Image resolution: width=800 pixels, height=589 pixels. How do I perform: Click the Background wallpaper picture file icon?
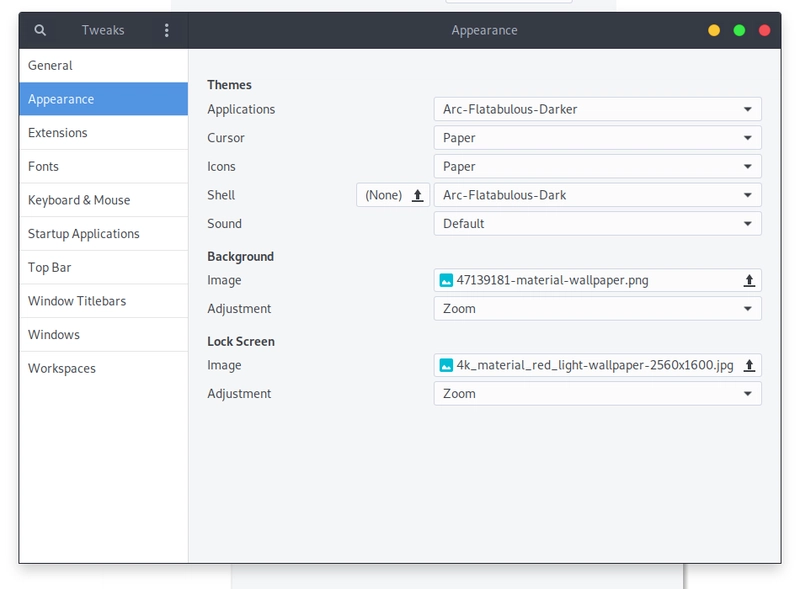pos(446,280)
